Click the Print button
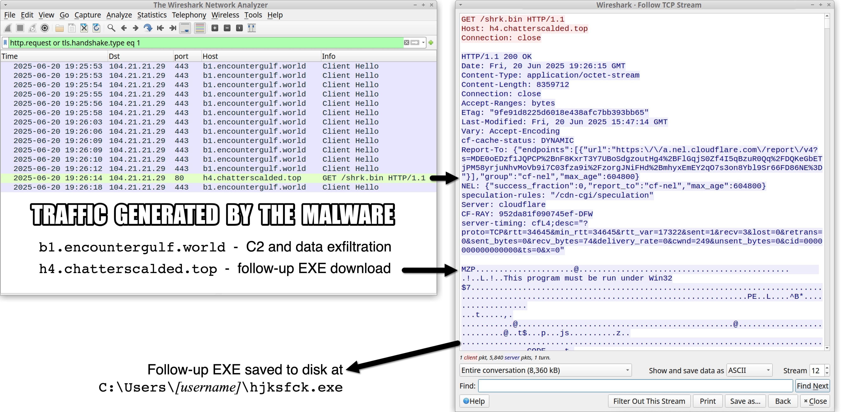This screenshot has height=412, width=868. pyautogui.click(x=708, y=401)
